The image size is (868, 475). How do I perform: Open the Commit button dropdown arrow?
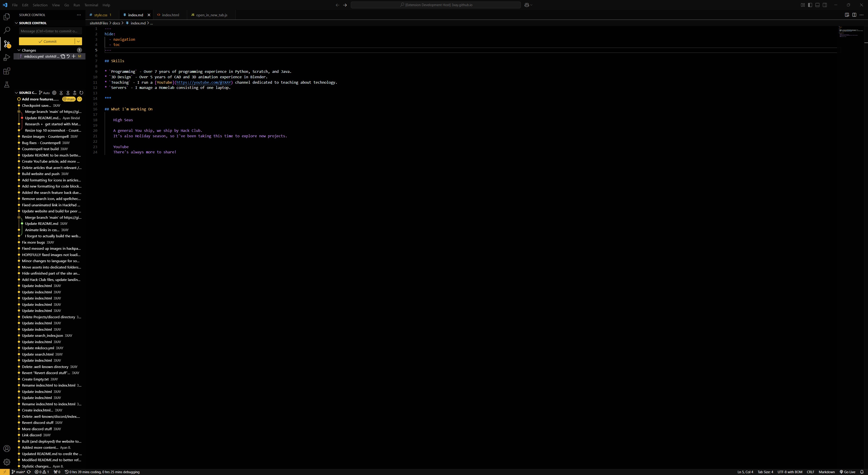[x=78, y=41]
